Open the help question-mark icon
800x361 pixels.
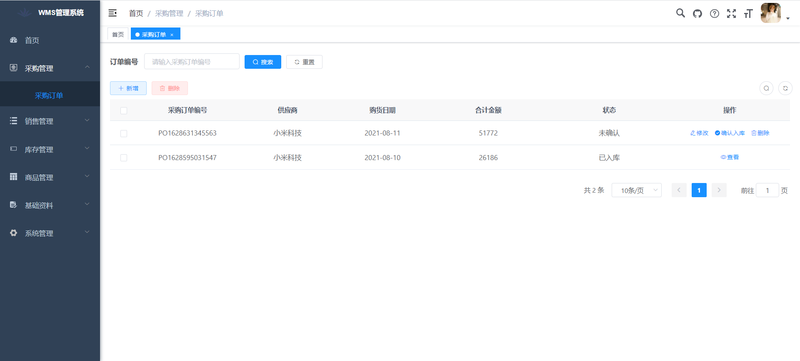click(x=714, y=14)
